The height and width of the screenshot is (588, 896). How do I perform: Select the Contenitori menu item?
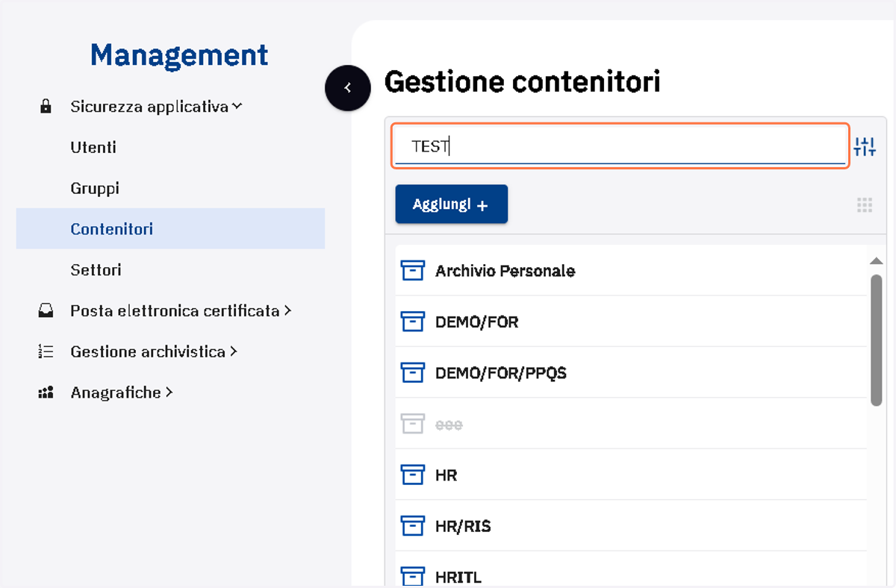(x=170, y=228)
